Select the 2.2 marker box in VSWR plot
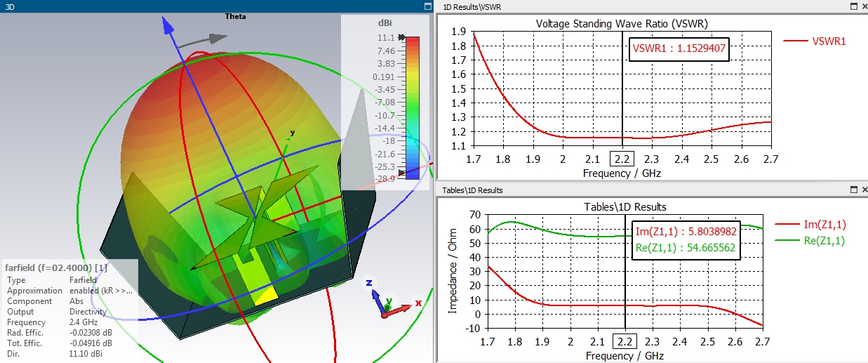The width and height of the screenshot is (868, 363). (622, 158)
